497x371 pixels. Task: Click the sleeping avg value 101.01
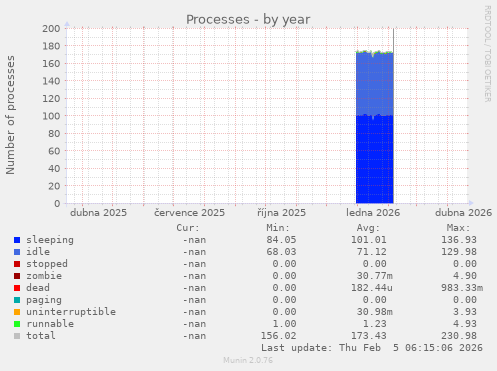(369, 240)
